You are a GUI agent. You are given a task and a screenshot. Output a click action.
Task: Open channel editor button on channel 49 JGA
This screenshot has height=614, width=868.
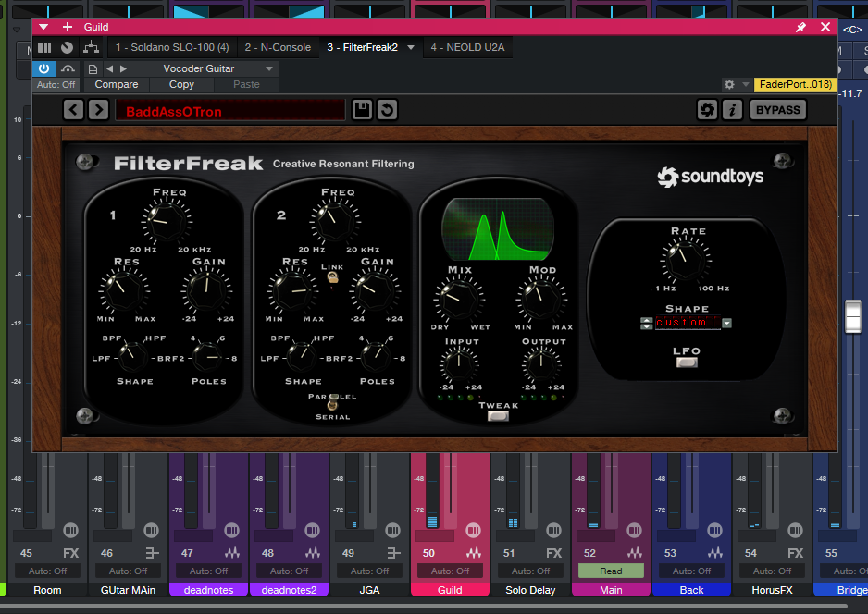point(392,531)
